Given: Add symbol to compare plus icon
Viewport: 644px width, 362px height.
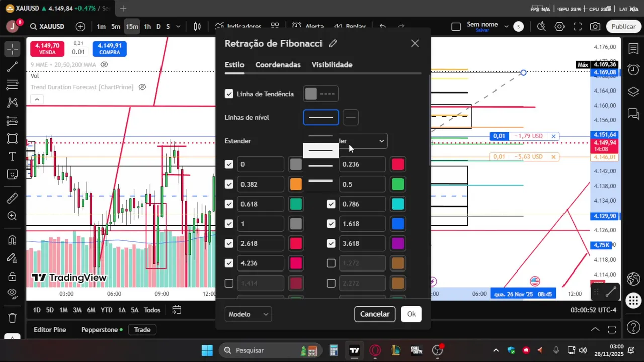Looking at the screenshot, I should pyautogui.click(x=80, y=26).
